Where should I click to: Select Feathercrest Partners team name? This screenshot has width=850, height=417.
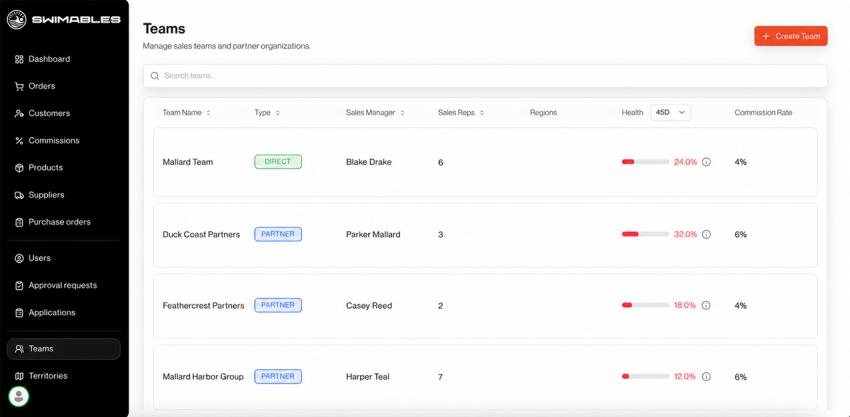tap(203, 305)
